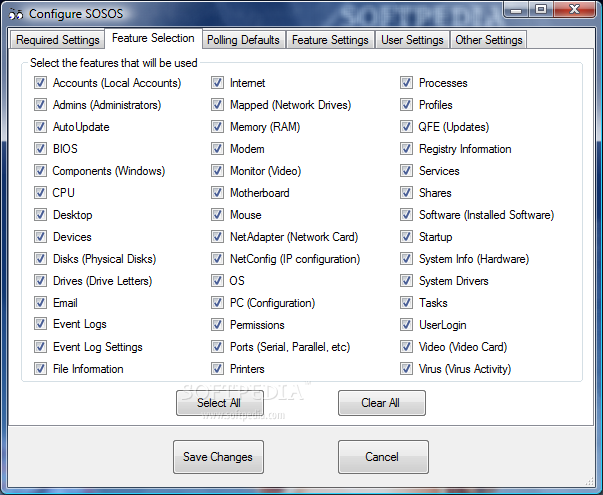Toggle System Drivers checkbox
The image size is (603, 495).
(406, 280)
